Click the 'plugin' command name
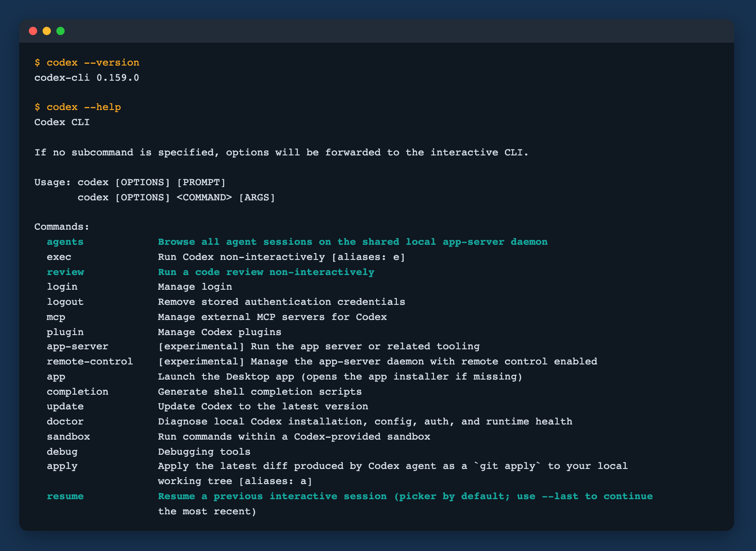756x551 pixels. click(x=65, y=332)
